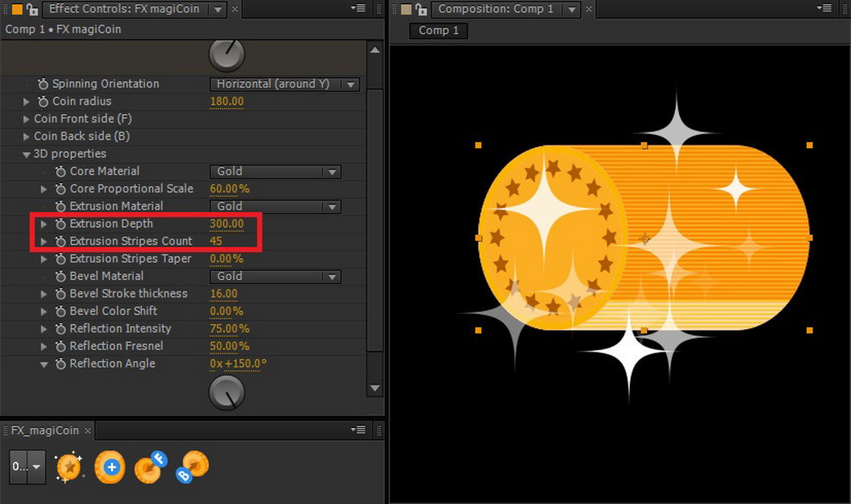The width and height of the screenshot is (851, 504).
Task: Click the stopwatch beside Extrusion Depth
Action: pyautogui.click(x=60, y=224)
